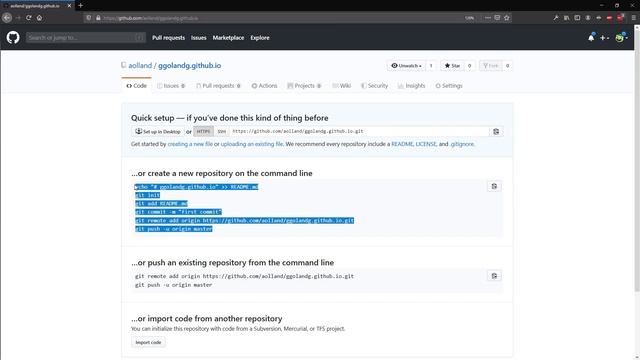Star this repository
640x360 pixels.
click(x=452, y=66)
